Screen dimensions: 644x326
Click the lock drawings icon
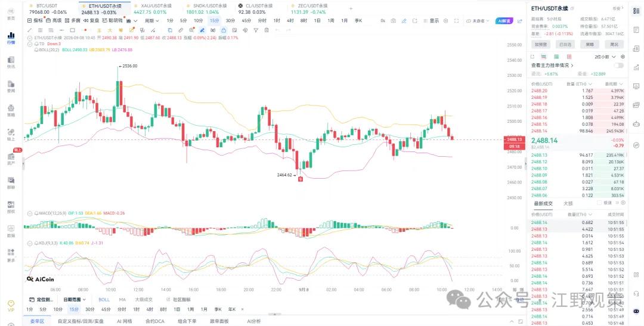coord(224,30)
